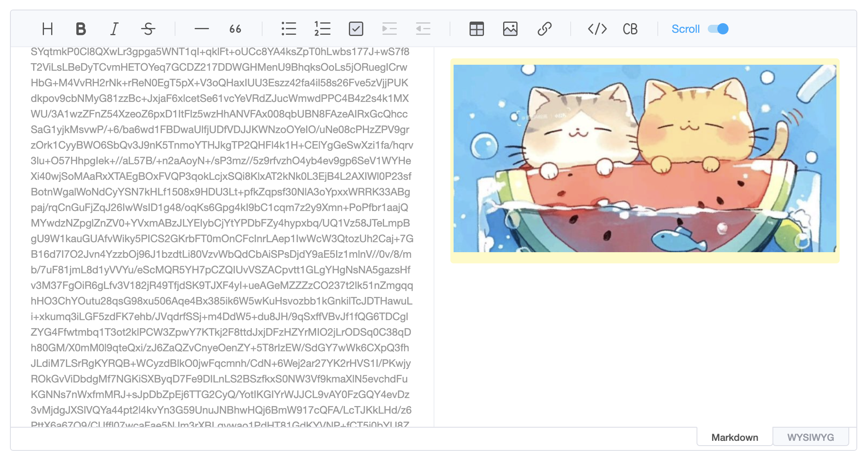Click the outdent icon
The image size is (868, 458).
423,29
